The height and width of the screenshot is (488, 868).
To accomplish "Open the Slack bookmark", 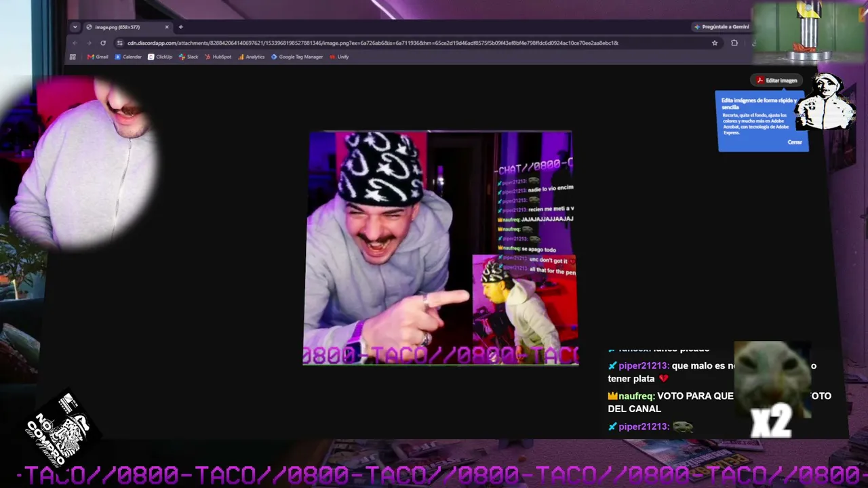I will [189, 57].
